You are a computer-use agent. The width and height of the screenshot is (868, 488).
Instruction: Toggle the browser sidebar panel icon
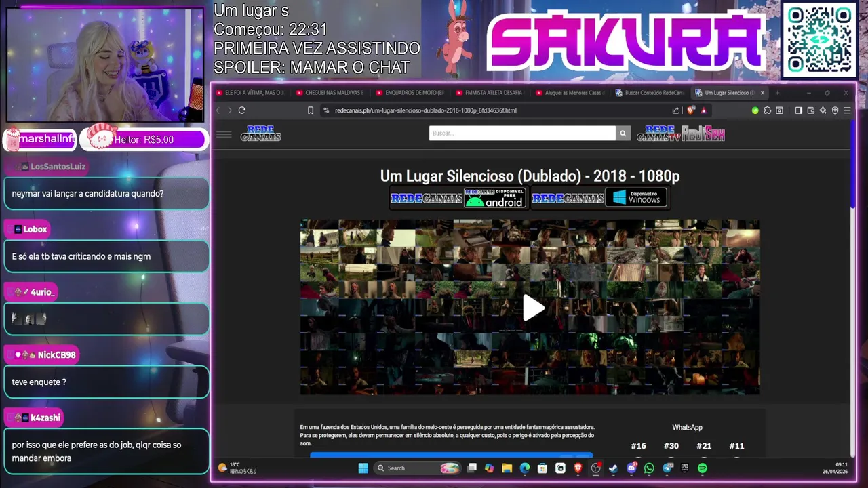798,110
